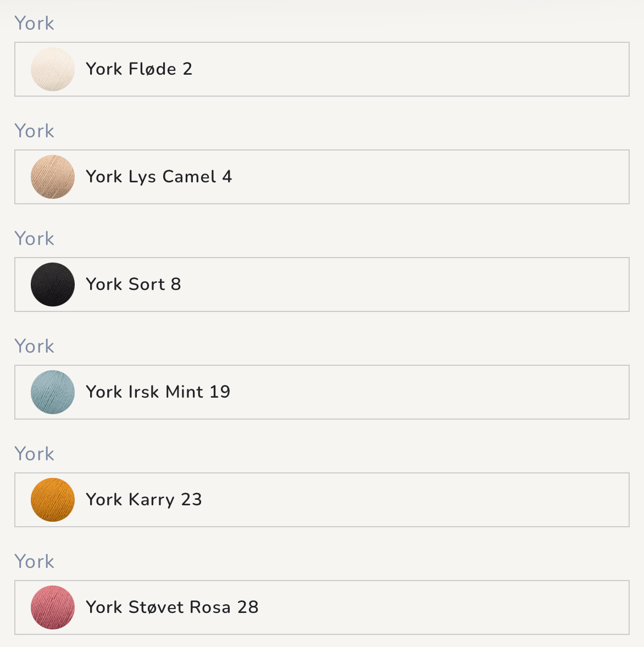Click the beige York Lys Camel 4 swatch
Viewport: 644px width, 647px height.
coord(53,177)
